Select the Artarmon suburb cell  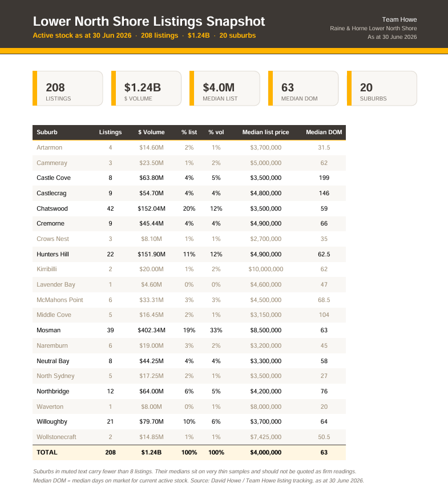(x=50, y=147)
